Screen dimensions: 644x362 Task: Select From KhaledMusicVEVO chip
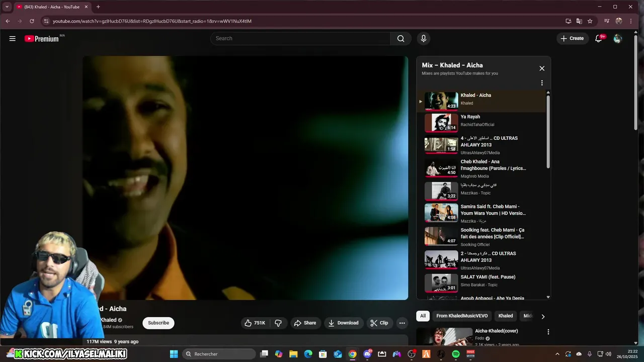[462, 316]
